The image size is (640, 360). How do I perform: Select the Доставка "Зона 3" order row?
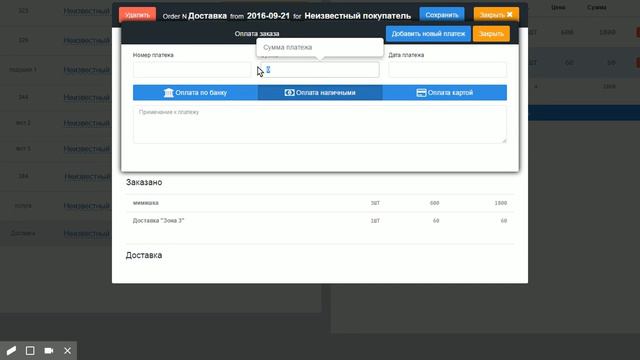(320, 220)
